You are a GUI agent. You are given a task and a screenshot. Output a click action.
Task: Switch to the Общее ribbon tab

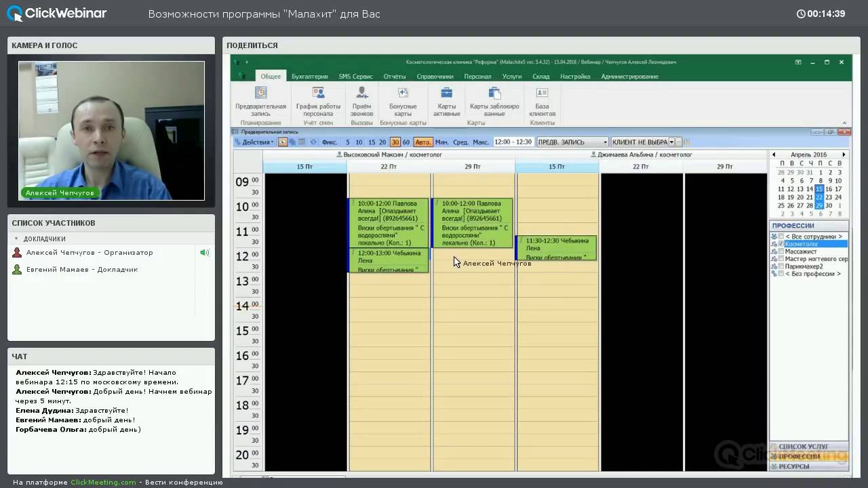pos(271,77)
